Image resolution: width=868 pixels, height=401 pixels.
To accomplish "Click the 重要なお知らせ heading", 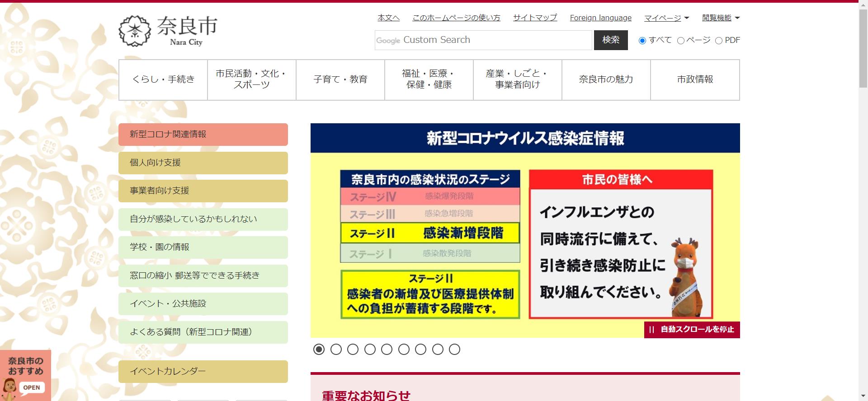I will (366, 396).
